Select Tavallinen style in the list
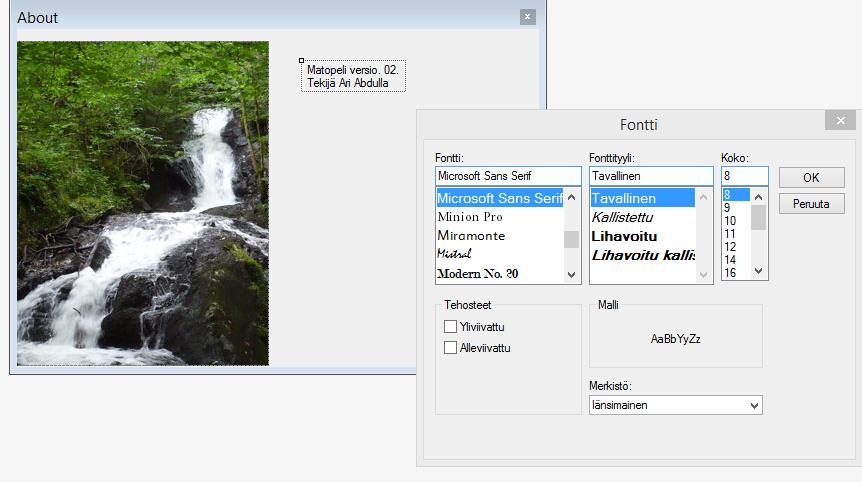Viewport: 862px width, 482px height. pyautogui.click(x=643, y=198)
